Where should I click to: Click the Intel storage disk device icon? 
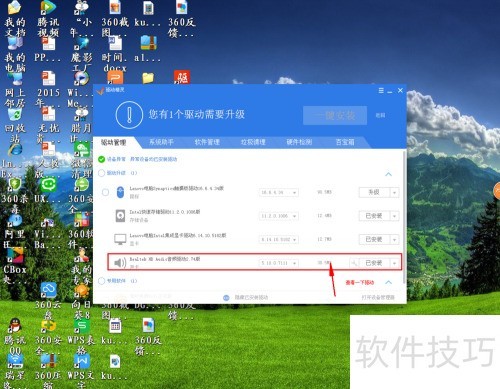120,216
